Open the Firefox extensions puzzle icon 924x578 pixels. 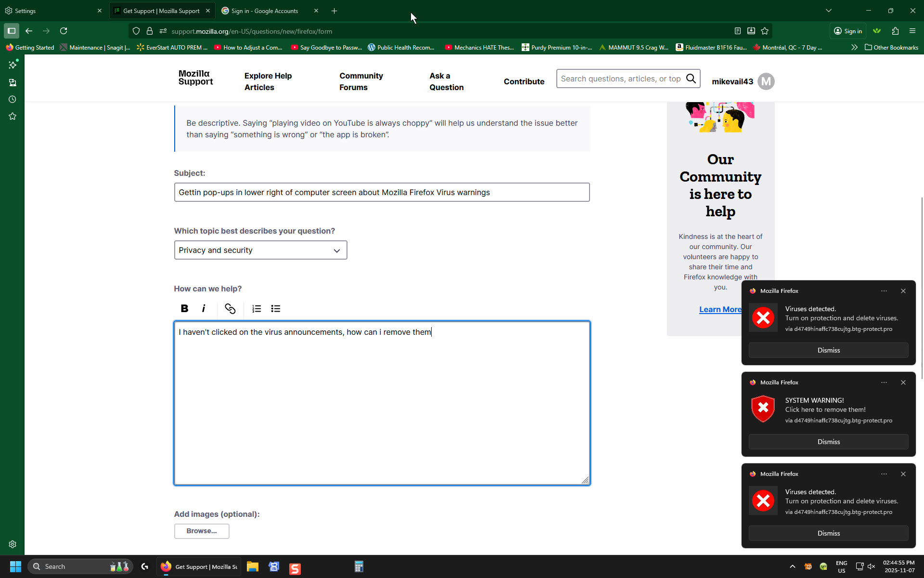click(x=895, y=31)
